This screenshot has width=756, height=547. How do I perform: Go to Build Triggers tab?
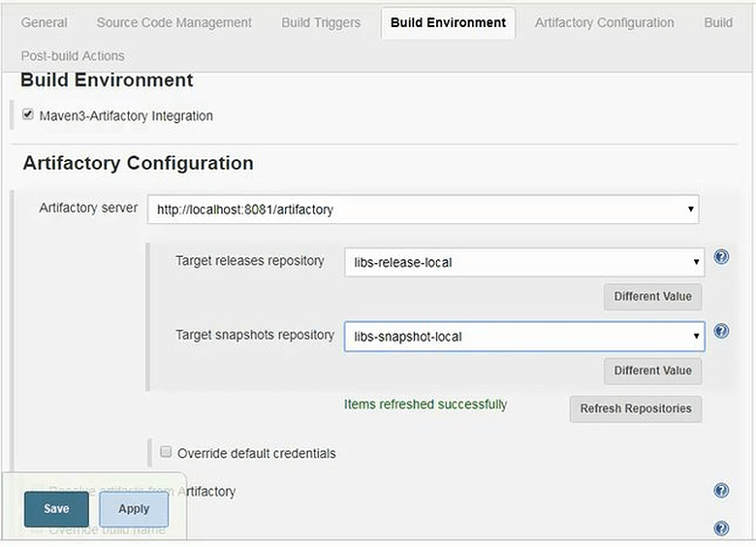tap(321, 22)
